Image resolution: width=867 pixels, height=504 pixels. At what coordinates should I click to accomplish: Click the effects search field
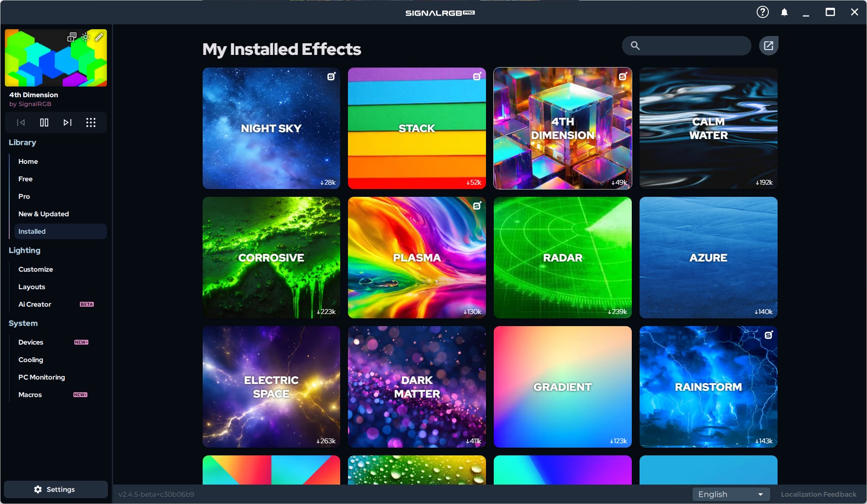(693, 46)
